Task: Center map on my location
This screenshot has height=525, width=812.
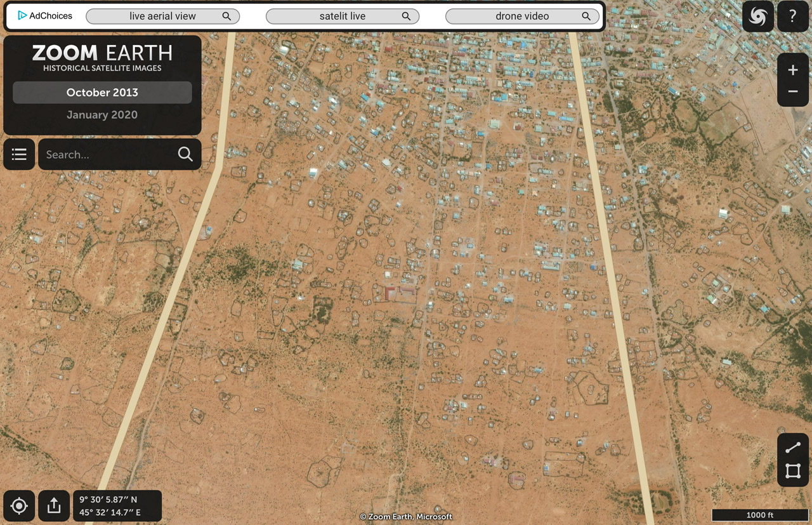Action: (19, 506)
